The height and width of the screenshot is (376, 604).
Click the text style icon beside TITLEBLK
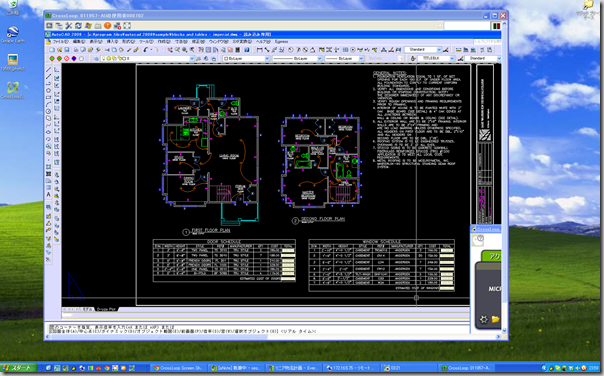(413, 59)
